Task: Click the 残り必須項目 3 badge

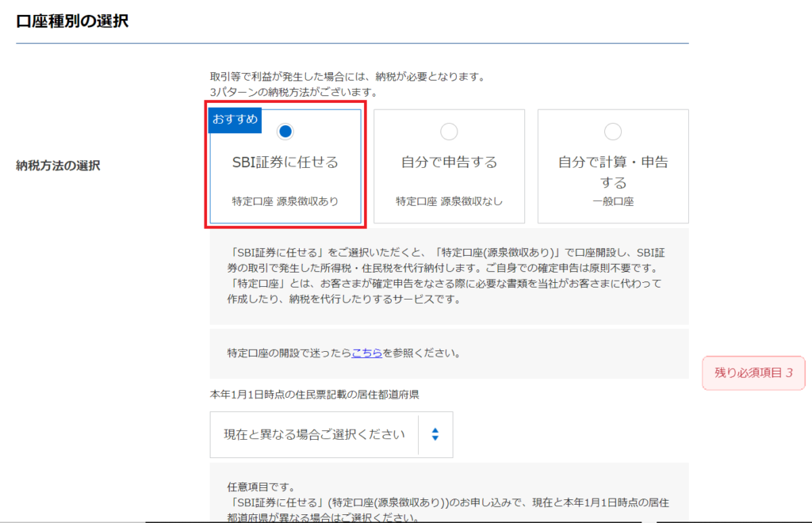Action: coord(753,372)
